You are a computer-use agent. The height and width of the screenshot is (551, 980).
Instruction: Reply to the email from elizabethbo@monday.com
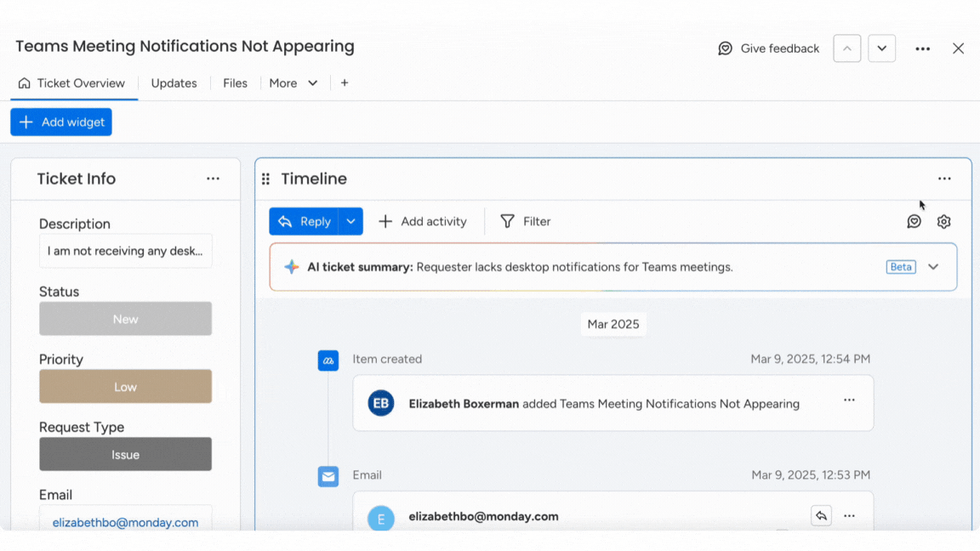(821, 516)
